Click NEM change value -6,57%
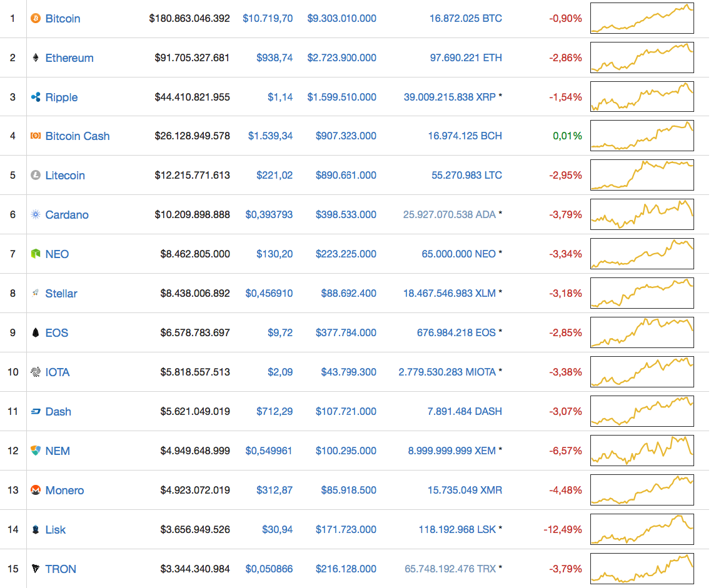Image resolution: width=711 pixels, height=588 pixels. coord(565,451)
